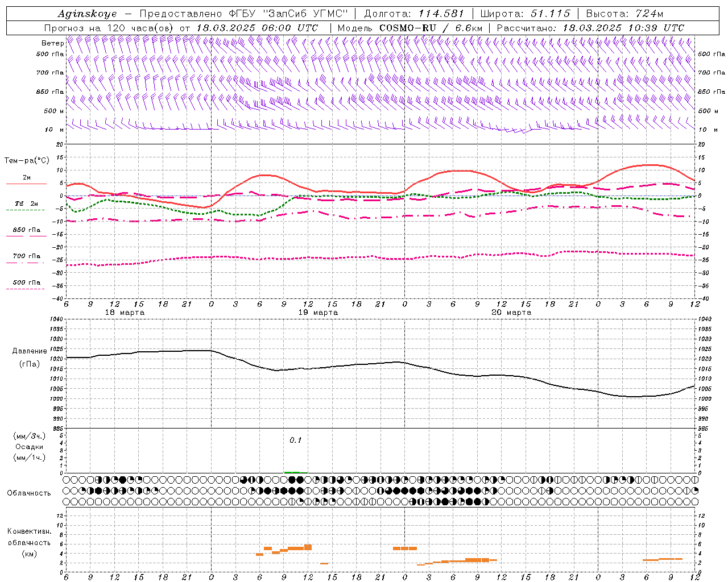Select the 'Тем-ра(°C)' temperature panel label

27,161
